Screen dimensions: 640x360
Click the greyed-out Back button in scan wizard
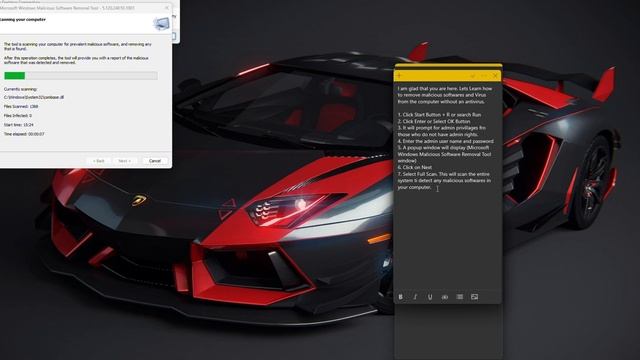(98, 161)
